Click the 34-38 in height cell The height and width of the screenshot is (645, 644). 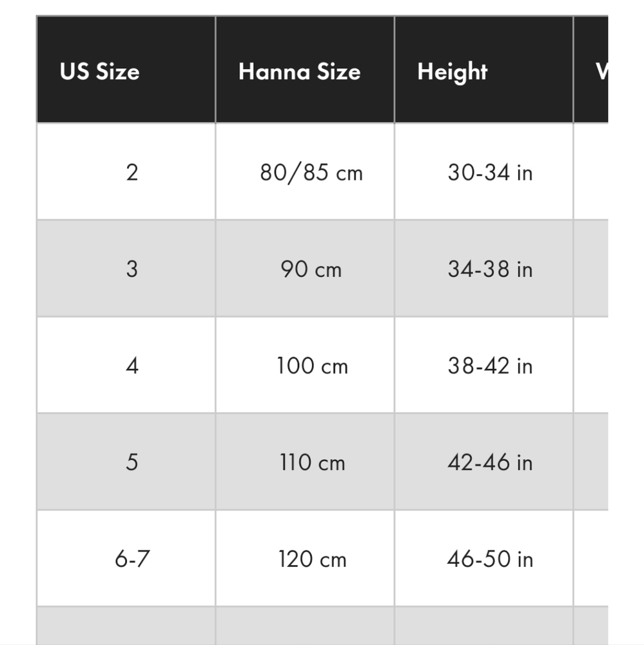[x=483, y=268]
